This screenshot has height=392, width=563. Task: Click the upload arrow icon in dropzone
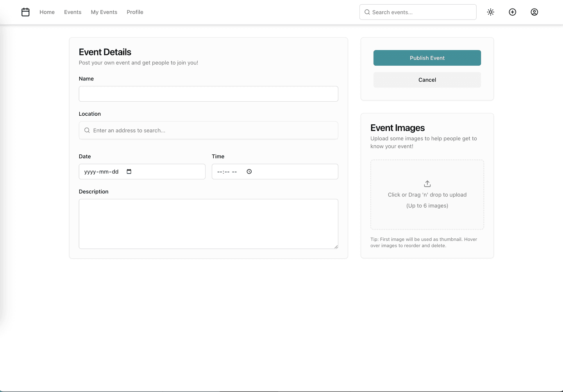(427, 184)
